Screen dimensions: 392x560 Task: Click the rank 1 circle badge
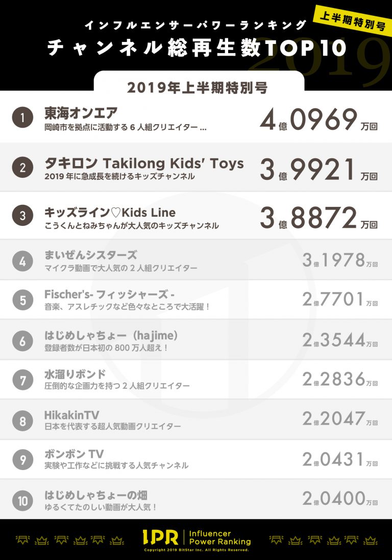[x=22, y=118]
